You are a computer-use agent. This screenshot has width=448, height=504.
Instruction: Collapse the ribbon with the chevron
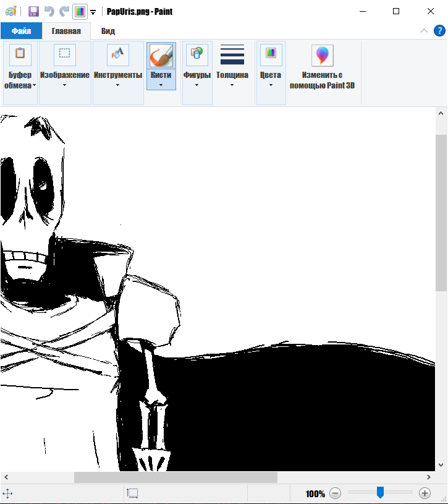pyautogui.click(x=424, y=31)
